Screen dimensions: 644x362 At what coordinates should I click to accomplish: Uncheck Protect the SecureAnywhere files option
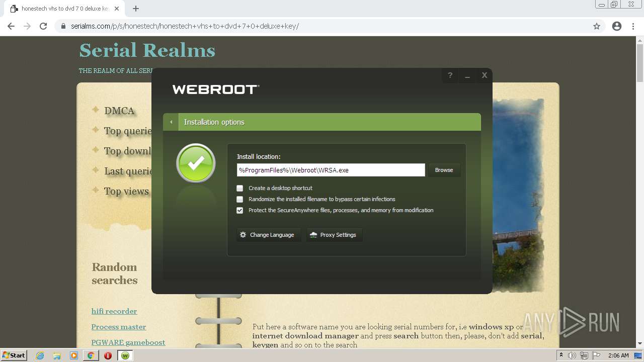(x=240, y=210)
